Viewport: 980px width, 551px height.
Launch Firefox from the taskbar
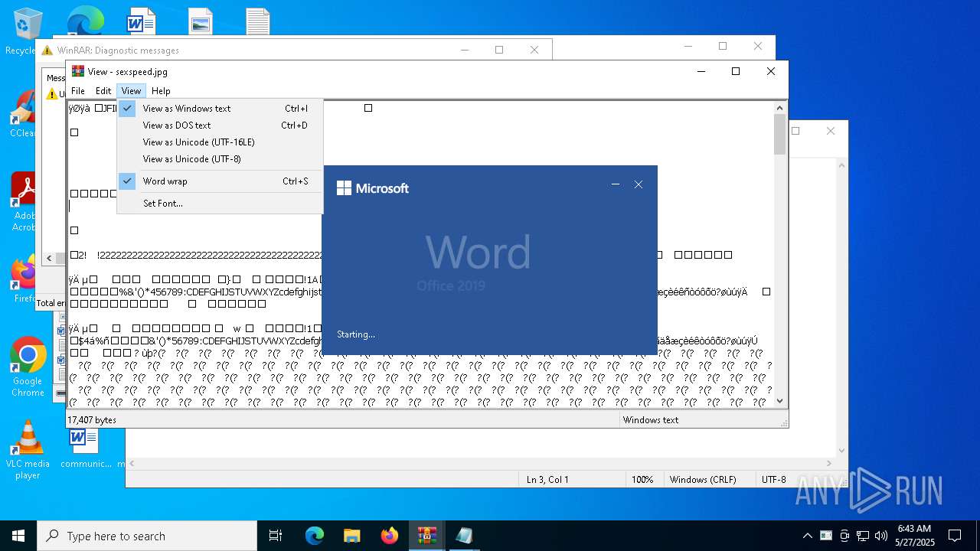tap(389, 536)
